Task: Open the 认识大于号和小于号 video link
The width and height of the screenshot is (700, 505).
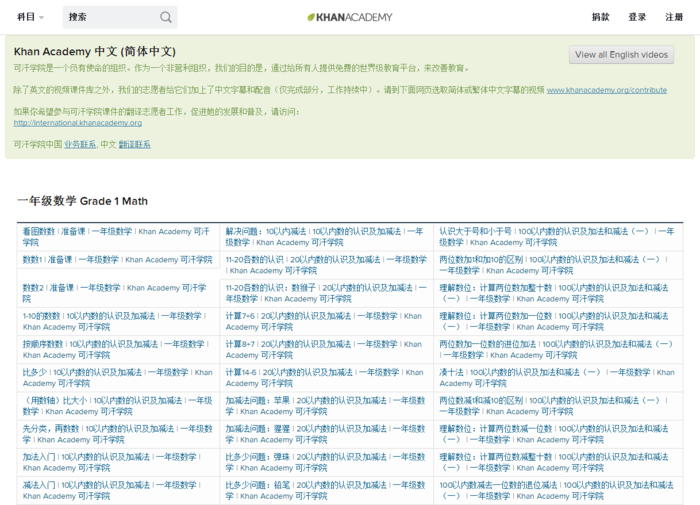Action: click(x=557, y=237)
